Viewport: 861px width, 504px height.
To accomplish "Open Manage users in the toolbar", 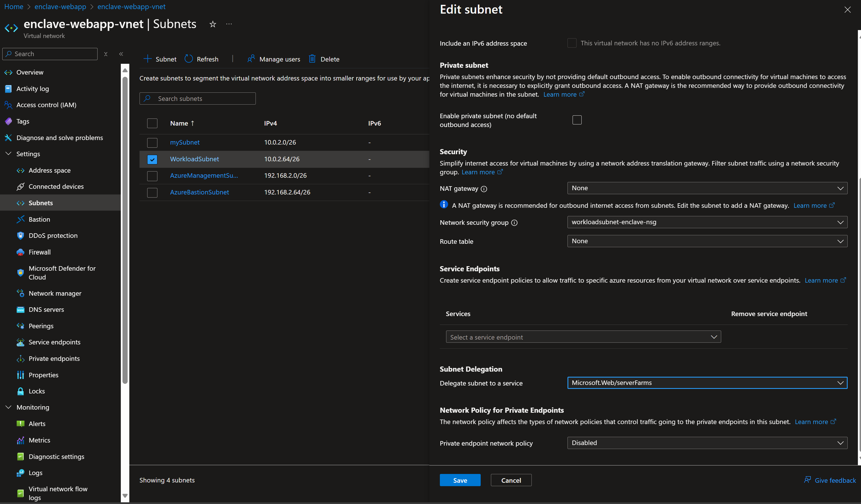I will (x=274, y=59).
